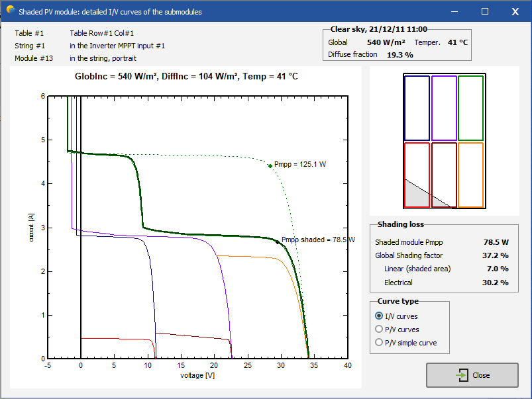Image resolution: width=532 pixels, height=399 pixels.
Task: Click the chart title GlobInc = 540 W/m²
Action: click(x=186, y=76)
